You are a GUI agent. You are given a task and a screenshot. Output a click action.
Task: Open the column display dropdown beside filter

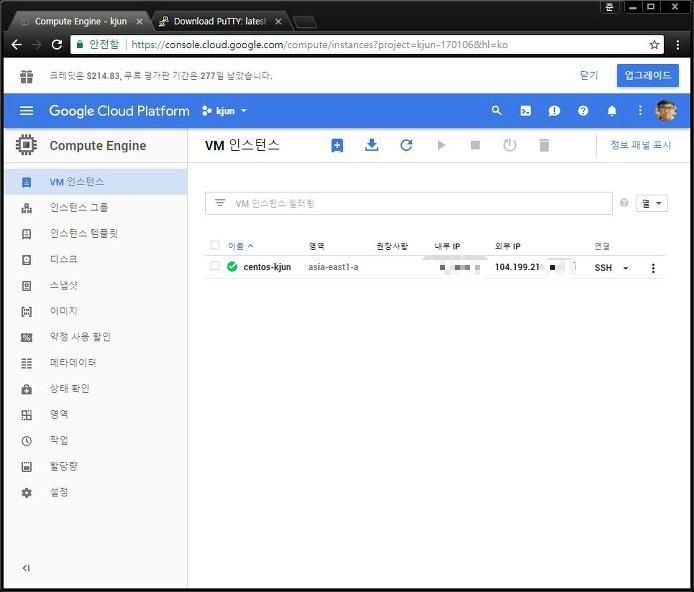tap(652, 204)
